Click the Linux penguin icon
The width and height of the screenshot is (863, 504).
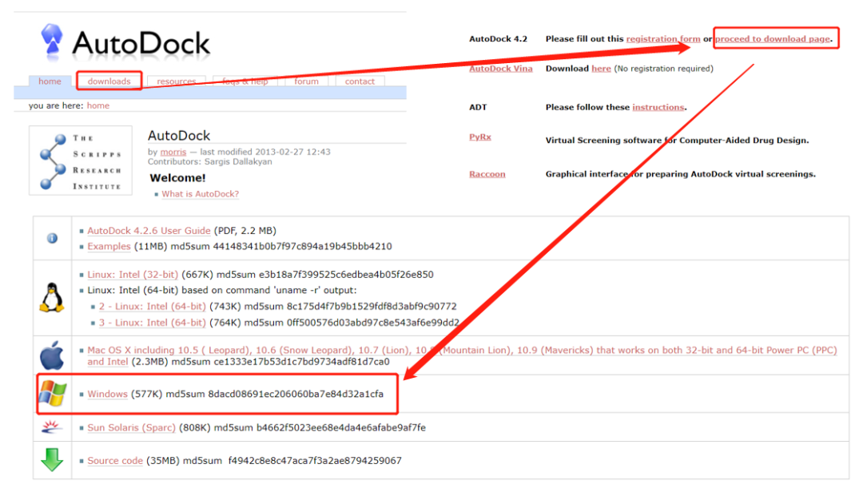(52, 298)
